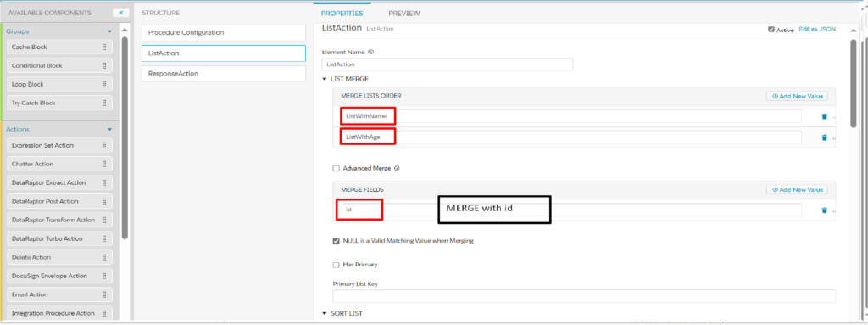Collapse the SORT LIST section
The height and width of the screenshot is (325, 868).
click(325, 314)
